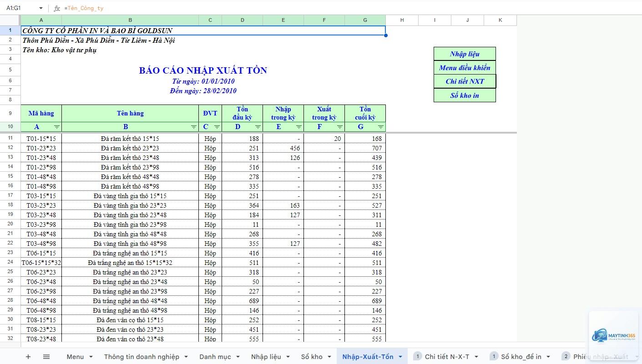Viewport: 642px width, 364px height.
Task: Select column B header
Action: pyautogui.click(x=130, y=20)
